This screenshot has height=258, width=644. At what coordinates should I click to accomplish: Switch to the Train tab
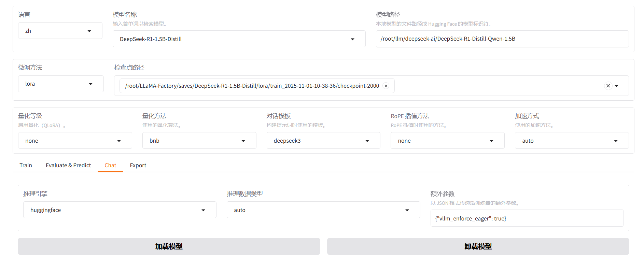26,166
